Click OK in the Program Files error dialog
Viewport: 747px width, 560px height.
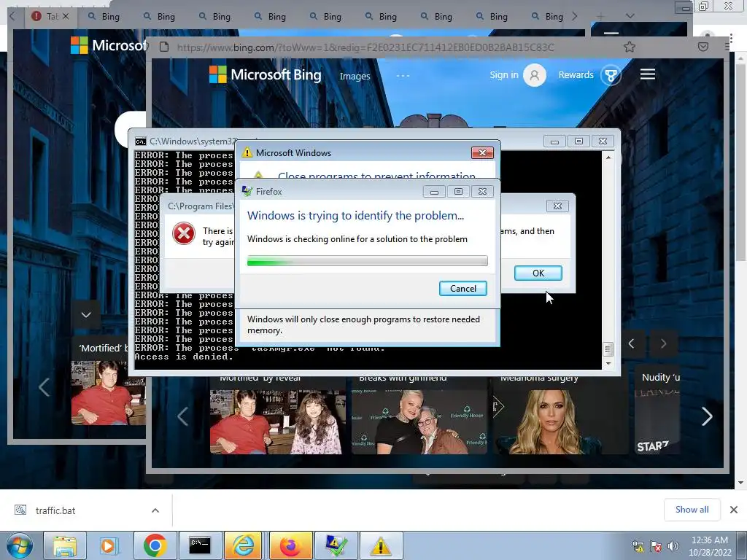coord(538,273)
